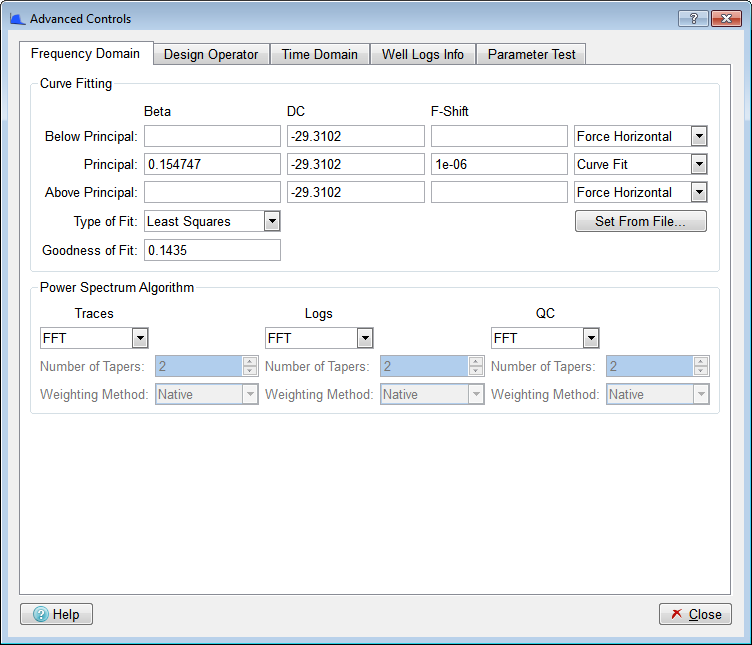Switch to the Frequency Domain tab

(86, 53)
